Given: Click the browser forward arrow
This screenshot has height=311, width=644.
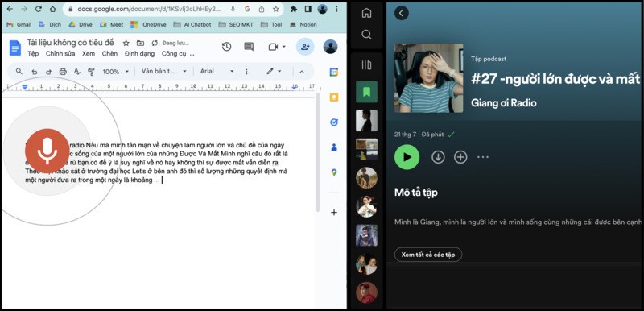Looking at the screenshot, I should click(x=24, y=9).
